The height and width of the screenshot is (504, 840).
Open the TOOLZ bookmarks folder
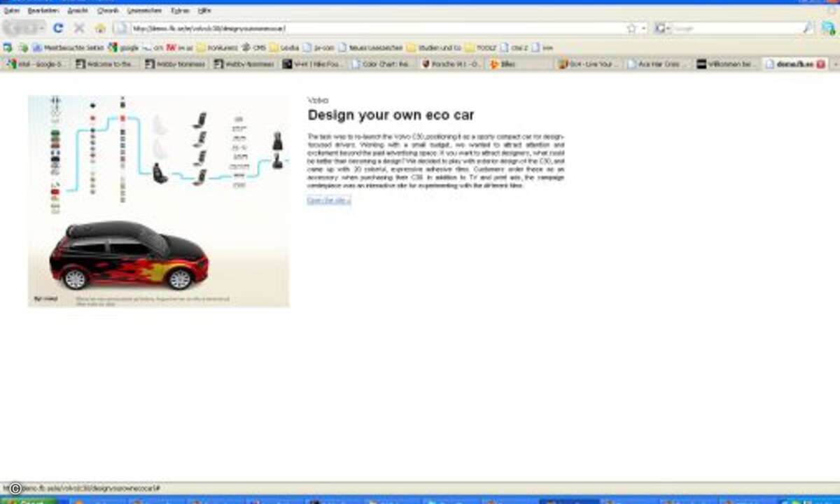tap(481, 48)
